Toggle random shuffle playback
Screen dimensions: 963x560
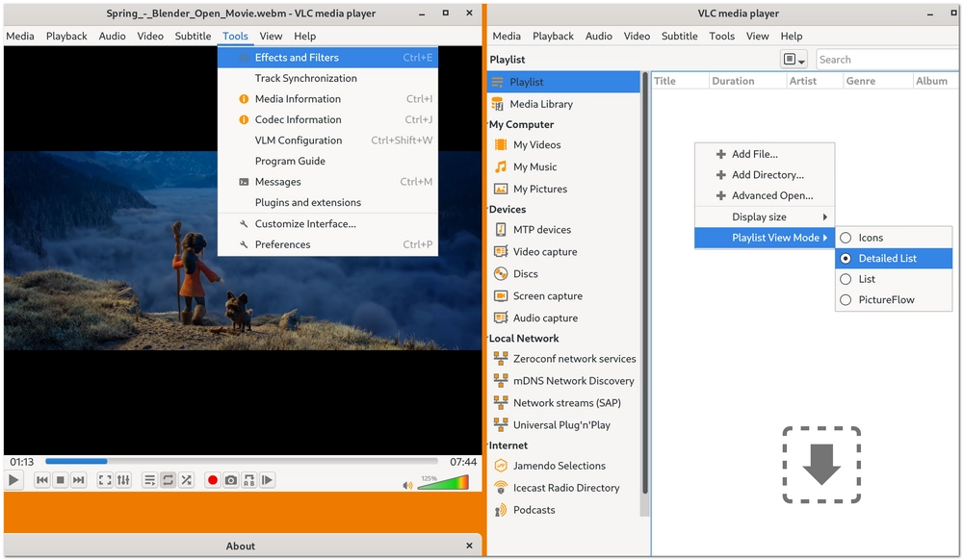coord(186,480)
